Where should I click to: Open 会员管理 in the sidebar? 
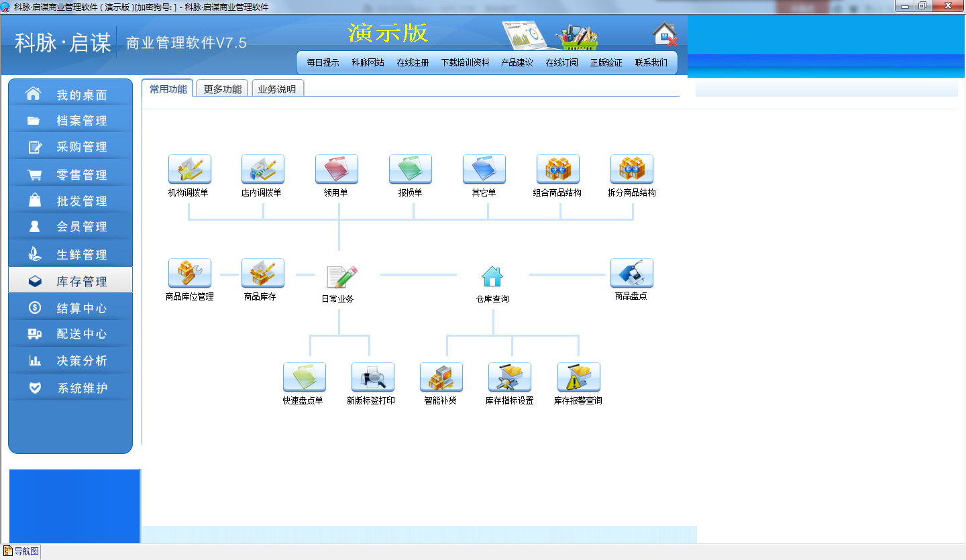pos(70,227)
